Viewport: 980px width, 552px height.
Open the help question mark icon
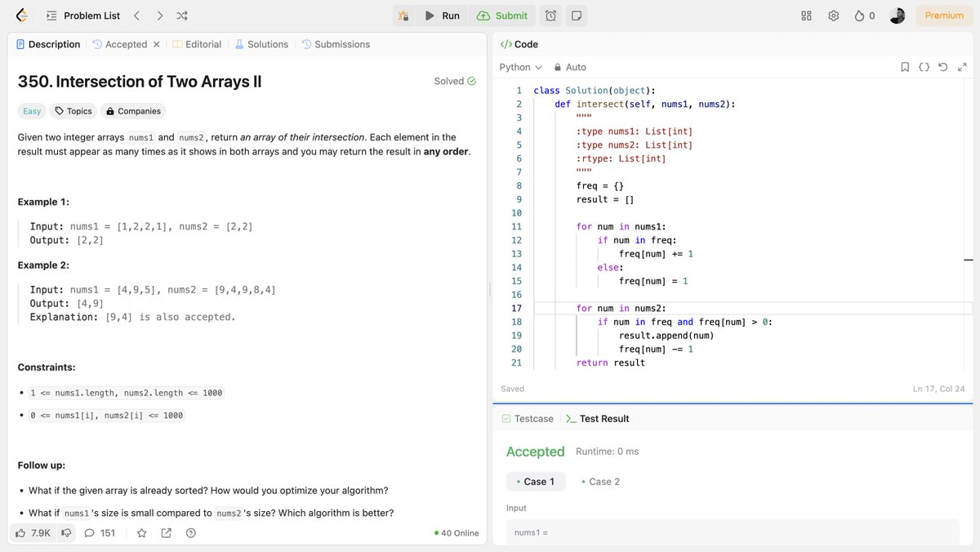pyautogui.click(x=191, y=533)
